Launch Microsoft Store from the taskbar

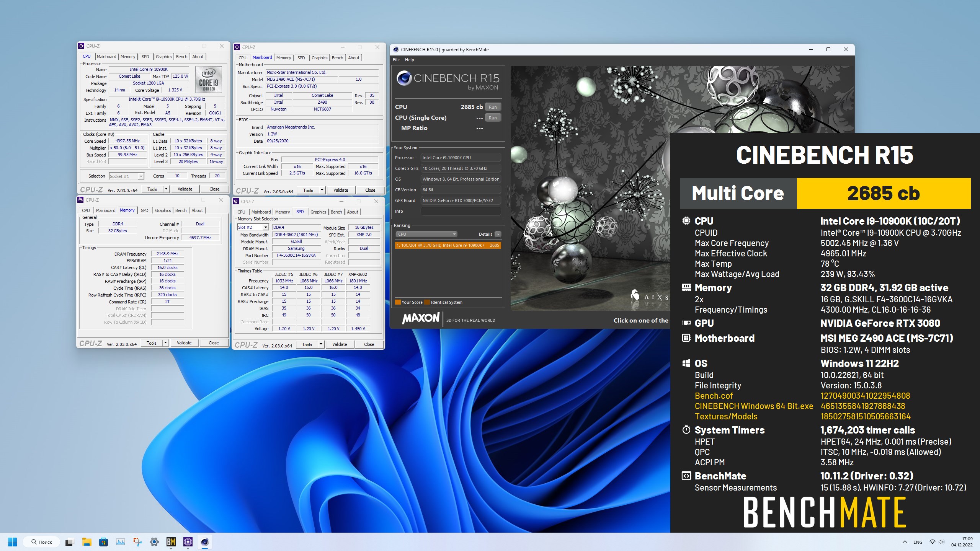tap(103, 542)
